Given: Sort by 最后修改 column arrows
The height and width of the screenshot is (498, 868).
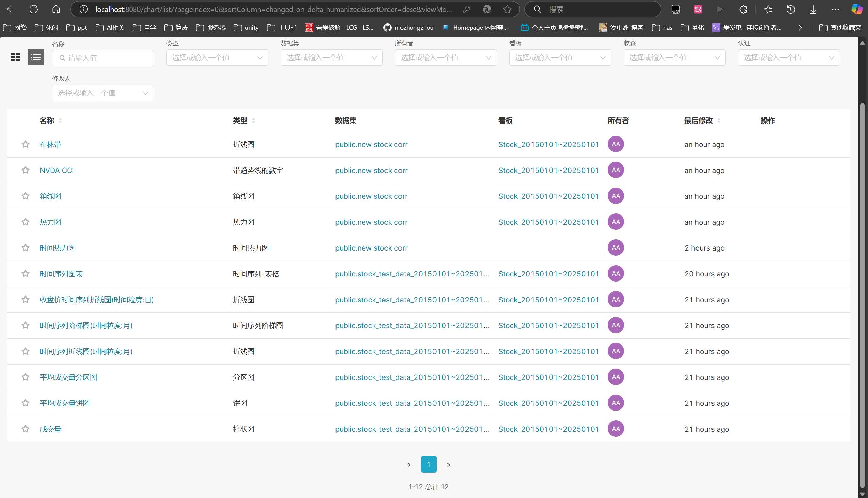Looking at the screenshot, I should (719, 121).
